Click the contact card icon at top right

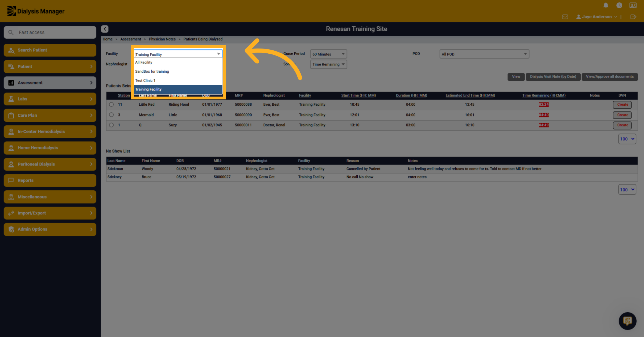coord(633,5)
